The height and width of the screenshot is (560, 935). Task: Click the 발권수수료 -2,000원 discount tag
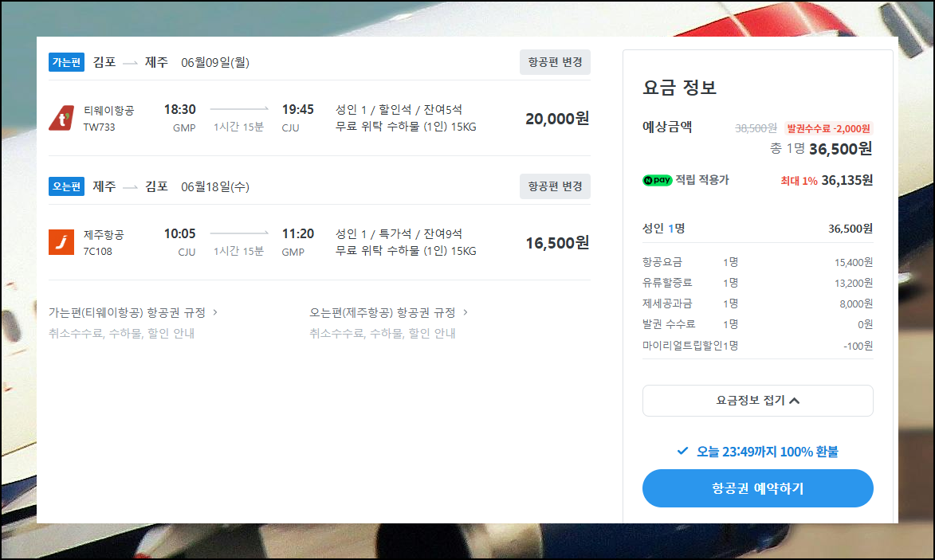pos(828,128)
